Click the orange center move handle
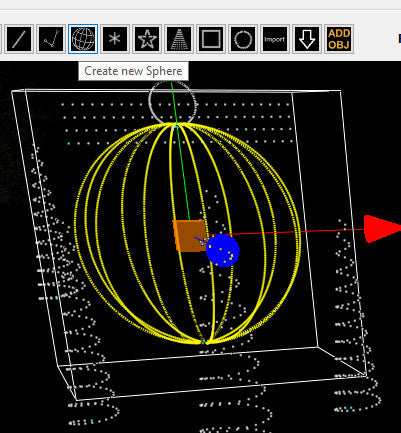The image size is (401, 433). [x=189, y=236]
